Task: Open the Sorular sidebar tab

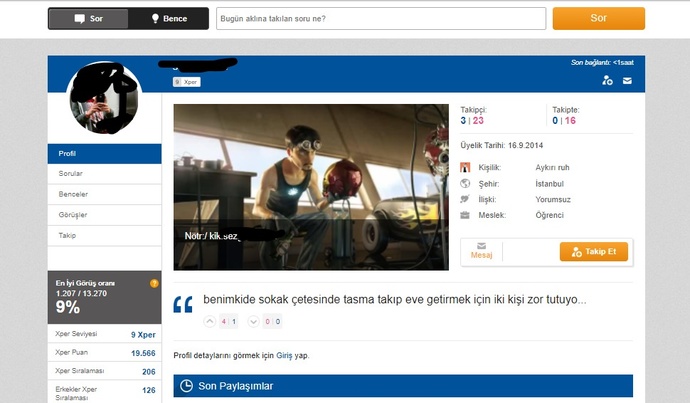Action: click(x=105, y=174)
